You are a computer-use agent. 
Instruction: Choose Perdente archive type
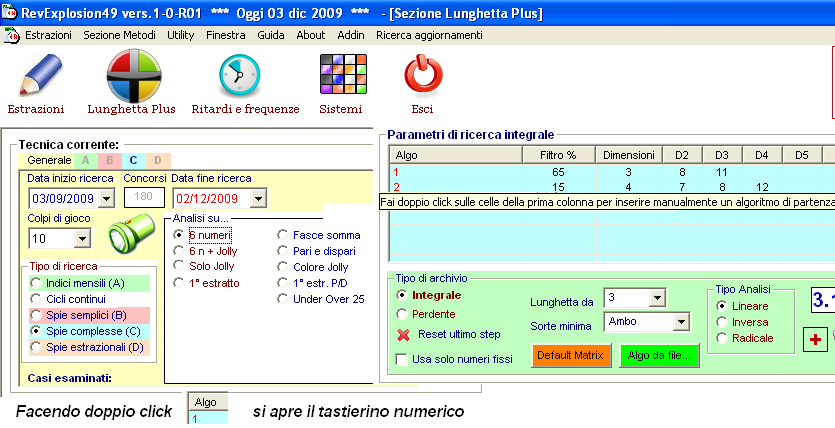click(402, 314)
